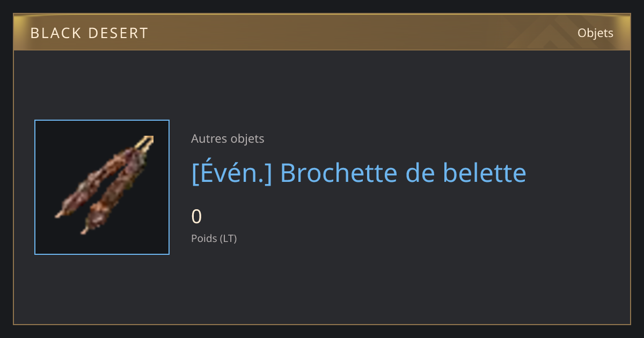Click the [Évén.] event tag in the title
644x338 pixels.
(231, 173)
